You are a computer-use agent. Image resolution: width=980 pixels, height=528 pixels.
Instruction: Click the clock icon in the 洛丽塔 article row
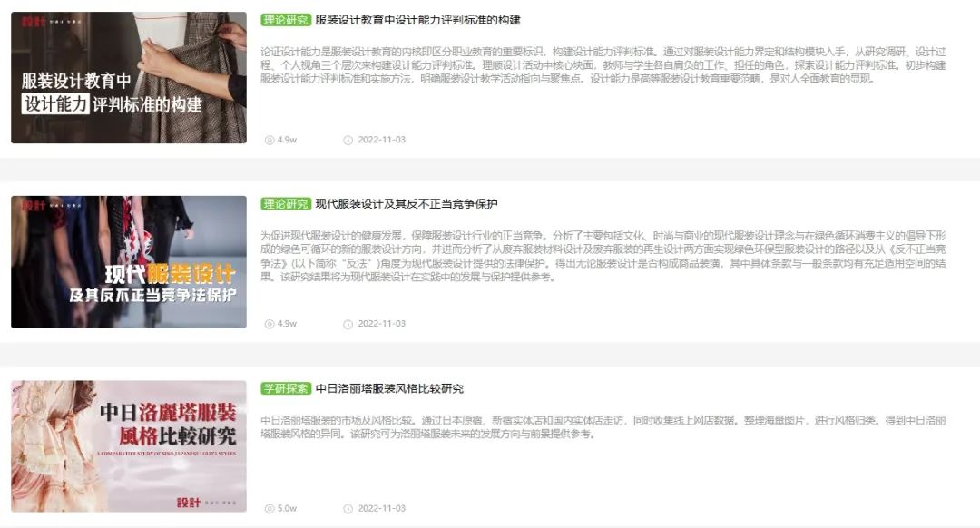(x=348, y=509)
